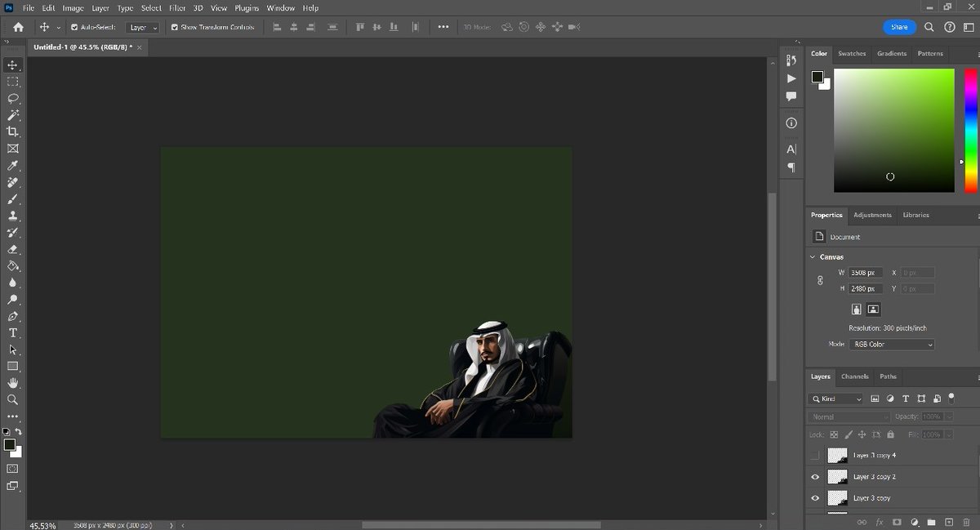Select the Paint Bucket tool

tap(13, 265)
